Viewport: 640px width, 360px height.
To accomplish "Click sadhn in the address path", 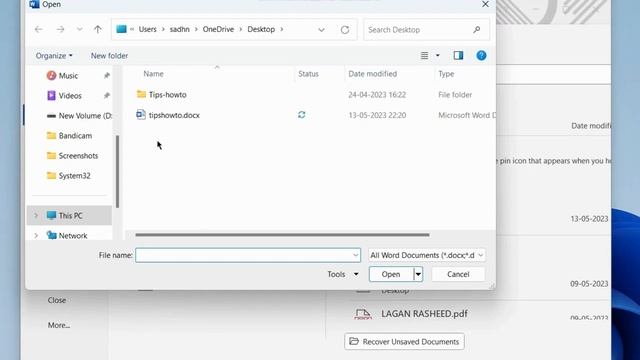I will (x=180, y=29).
